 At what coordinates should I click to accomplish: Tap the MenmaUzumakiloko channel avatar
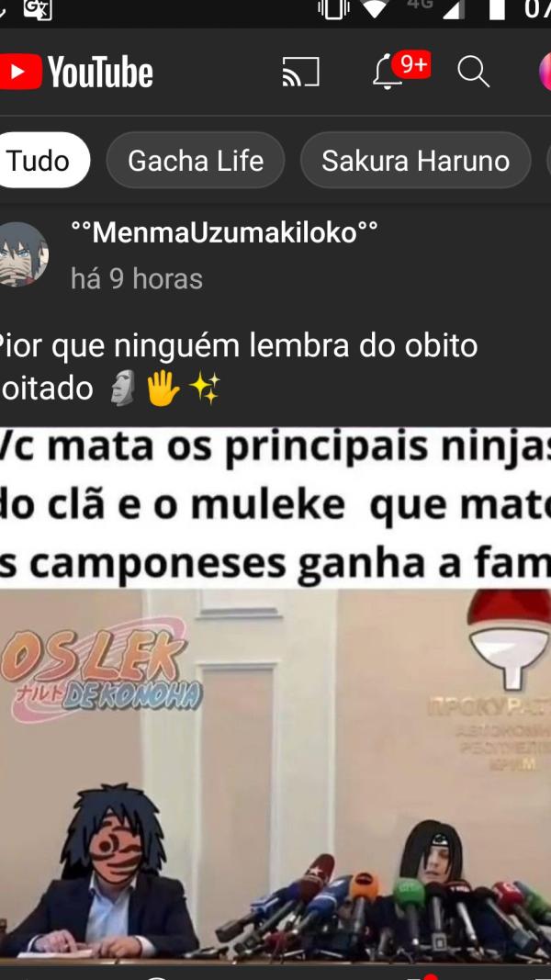click(24, 254)
